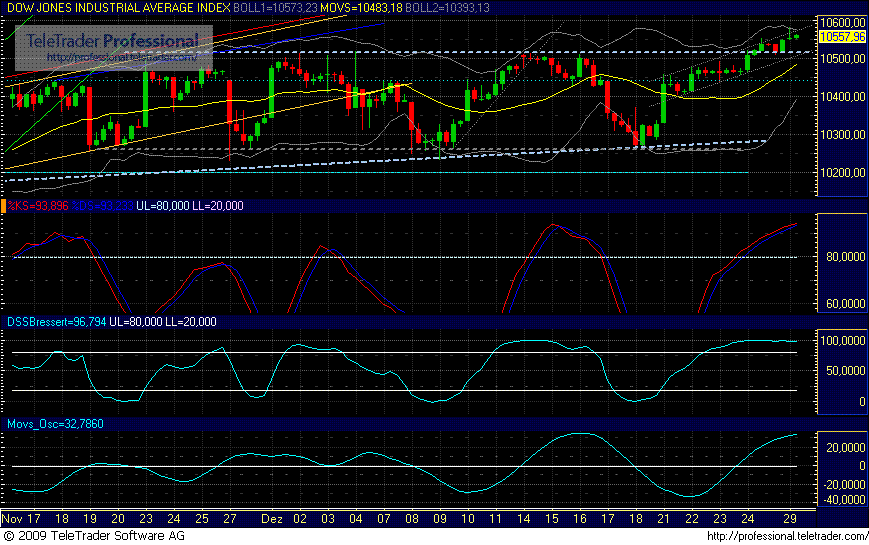Image resolution: width=869 pixels, height=545 pixels.
Task: Click the 2009 TeleTrader Software AG copyright text
Action: pyautogui.click(x=88, y=536)
